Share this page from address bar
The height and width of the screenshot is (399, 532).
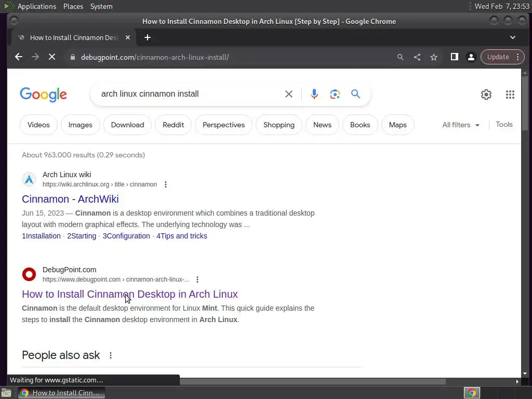tap(417, 57)
